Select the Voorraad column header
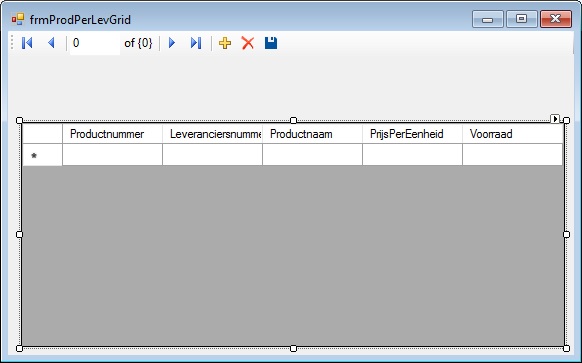This screenshot has height=363, width=582. click(x=513, y=134)
